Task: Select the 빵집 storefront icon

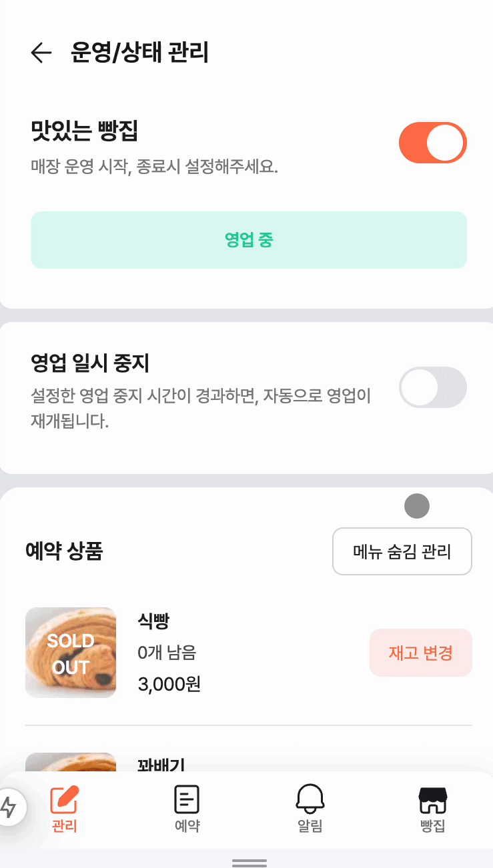Action: (432, 800)
